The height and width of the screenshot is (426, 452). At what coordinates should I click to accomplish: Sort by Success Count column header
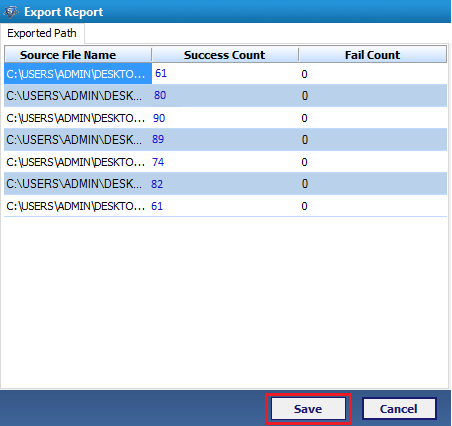pos(225,55)
